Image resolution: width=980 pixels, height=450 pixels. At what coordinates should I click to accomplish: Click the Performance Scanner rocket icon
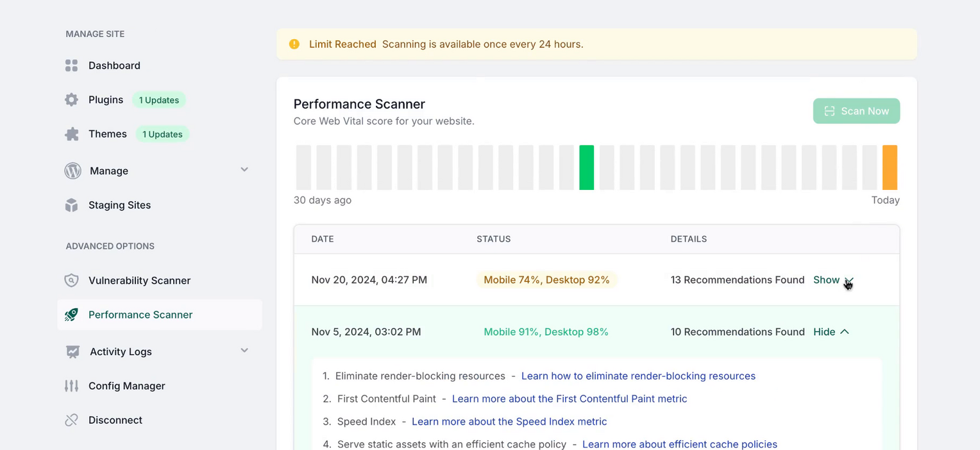71,315
